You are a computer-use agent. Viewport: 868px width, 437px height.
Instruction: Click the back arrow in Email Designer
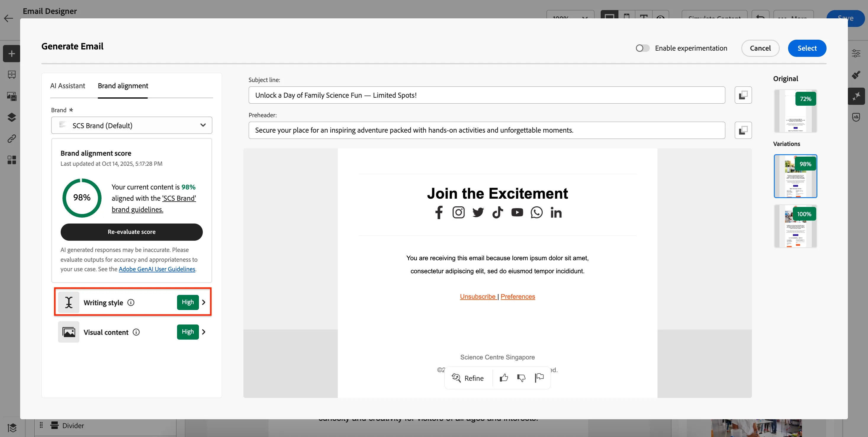(x=8, y=18)
